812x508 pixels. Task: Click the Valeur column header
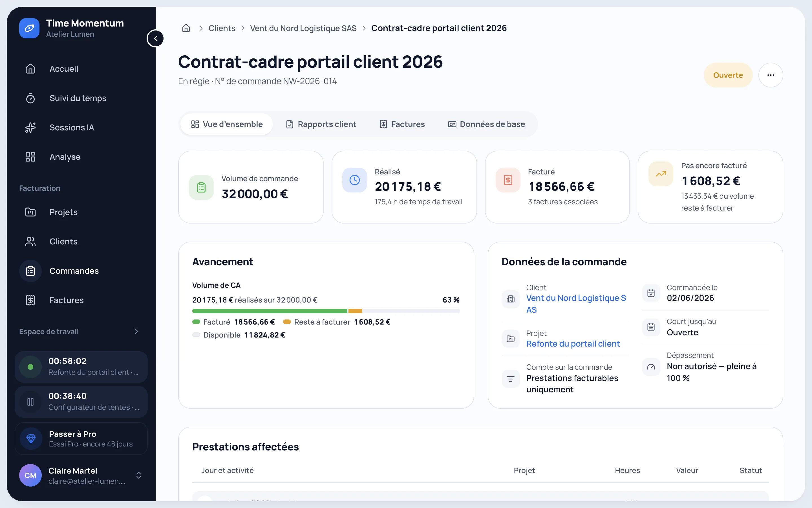pos(687,470)
